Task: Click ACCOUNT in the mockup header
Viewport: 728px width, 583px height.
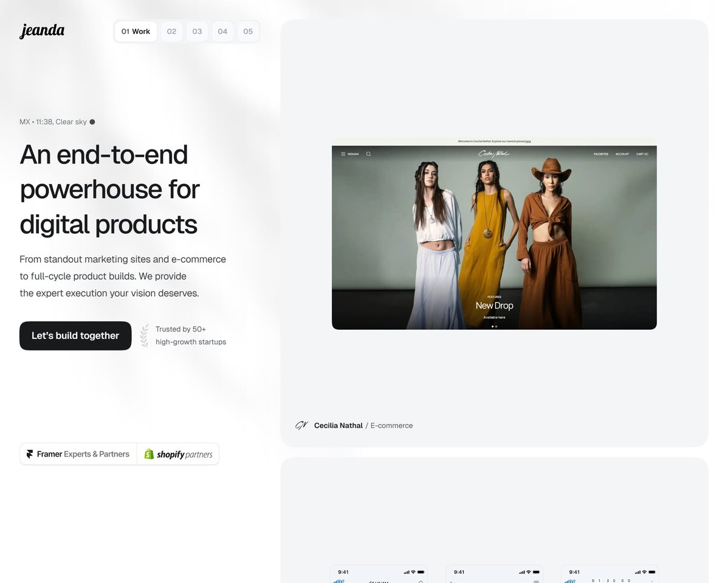Action: pyautogui.click(x=622, y=154)
